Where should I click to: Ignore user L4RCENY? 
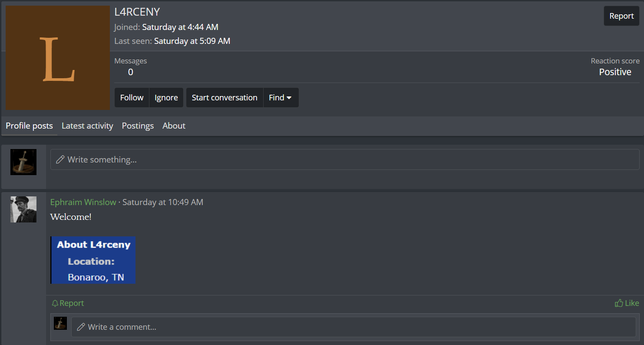coord(166,97)
